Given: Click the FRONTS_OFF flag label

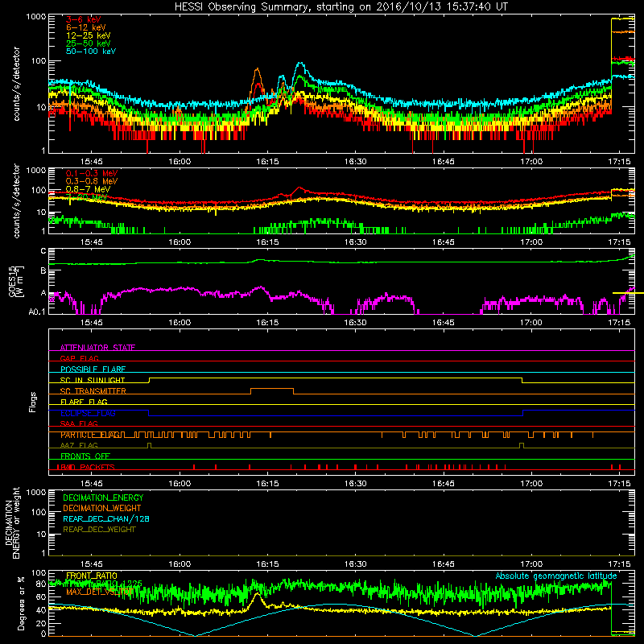Looking at the screenshot, I should click(85, 456).
